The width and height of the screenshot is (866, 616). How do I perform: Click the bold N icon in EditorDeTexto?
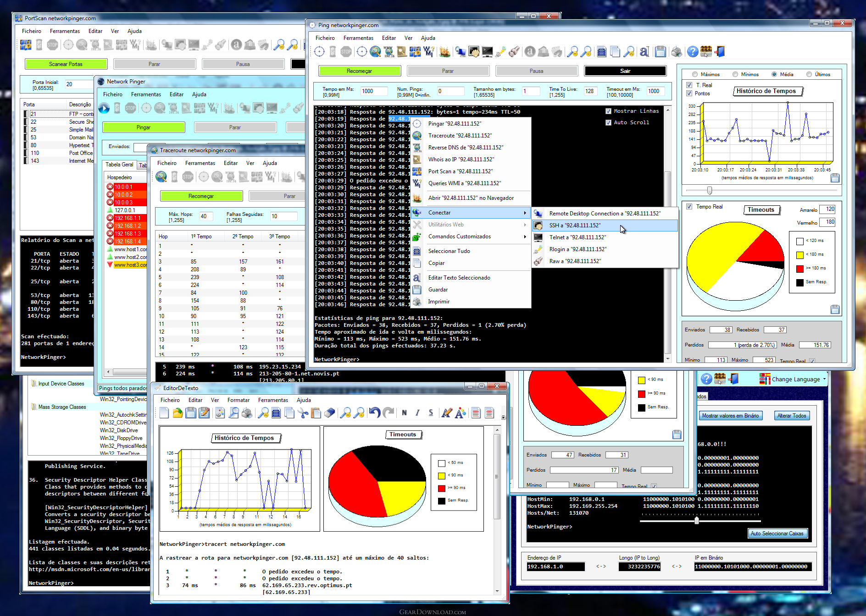[404, 413]
